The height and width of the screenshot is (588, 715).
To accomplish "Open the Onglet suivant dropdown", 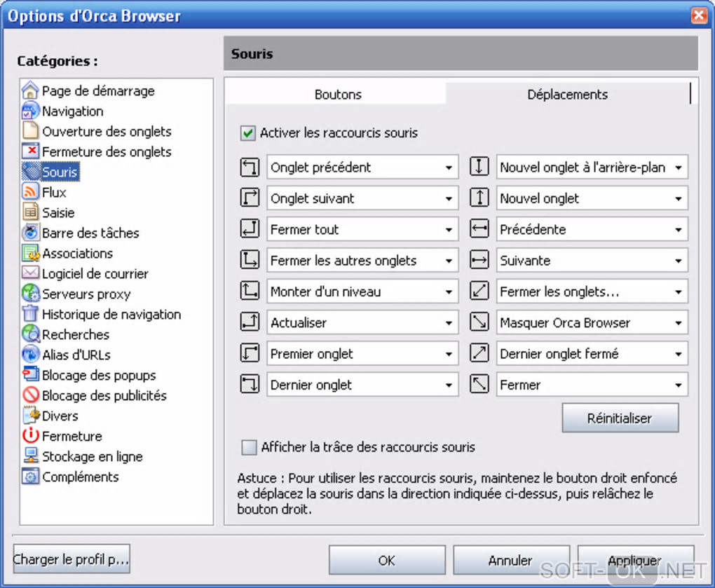I will (x=362, y=198).
